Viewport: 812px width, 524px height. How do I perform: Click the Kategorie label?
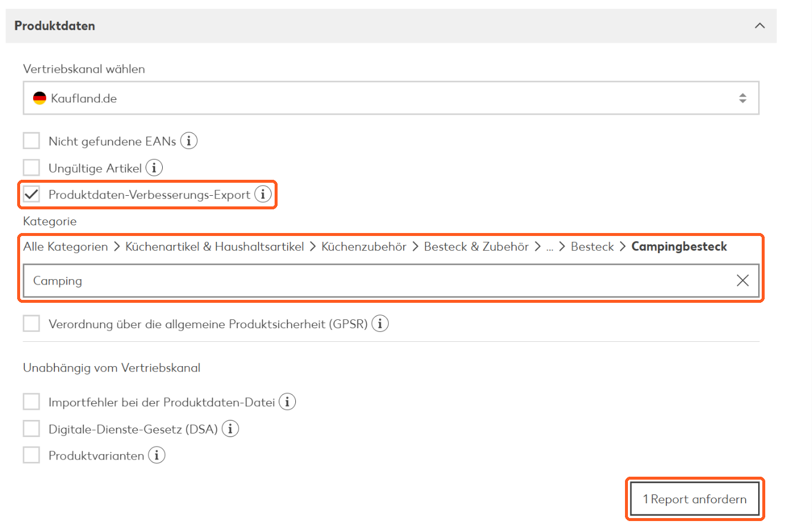[50, 221]
